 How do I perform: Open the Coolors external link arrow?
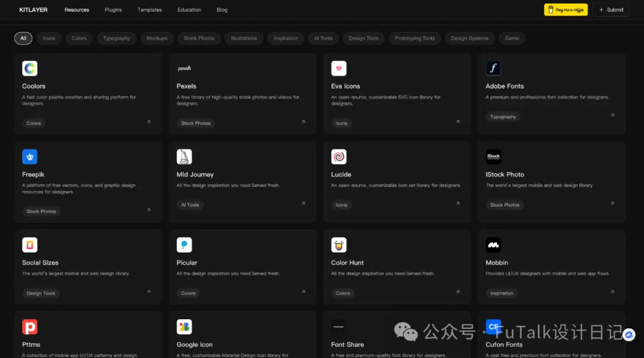tap(148, 122)
